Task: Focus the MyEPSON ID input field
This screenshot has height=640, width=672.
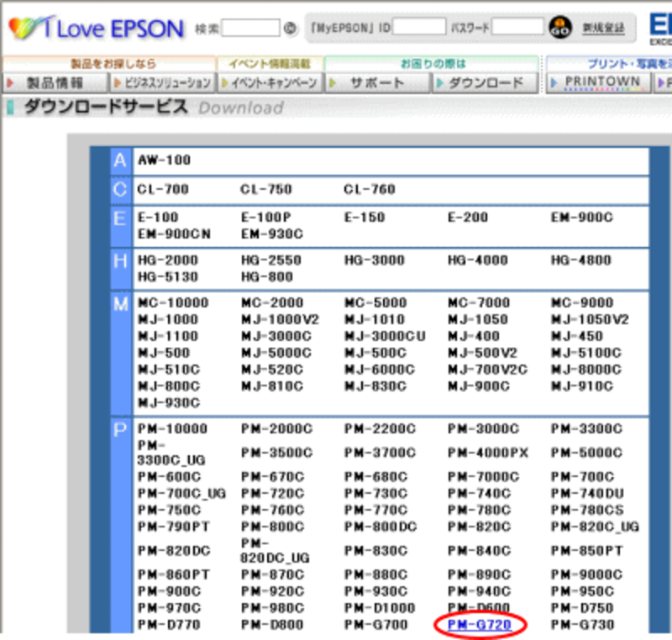Action: [x=419, y=27]
